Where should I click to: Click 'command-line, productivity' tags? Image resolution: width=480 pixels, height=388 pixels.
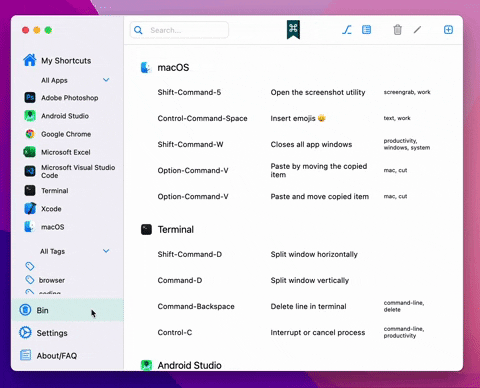(404, 332)
